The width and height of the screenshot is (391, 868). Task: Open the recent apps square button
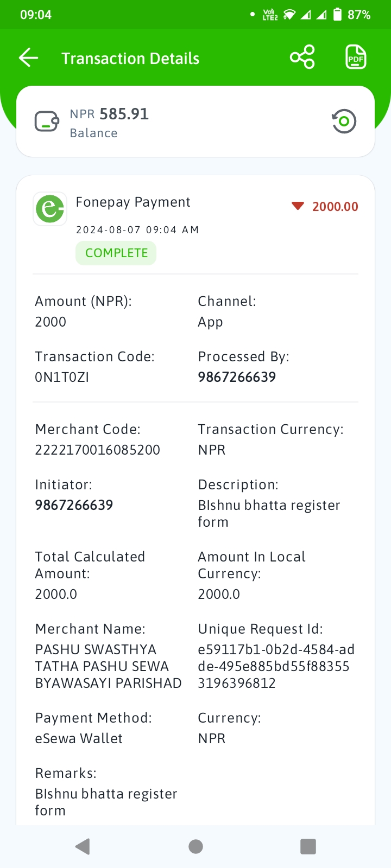click(x=308, y=846)
